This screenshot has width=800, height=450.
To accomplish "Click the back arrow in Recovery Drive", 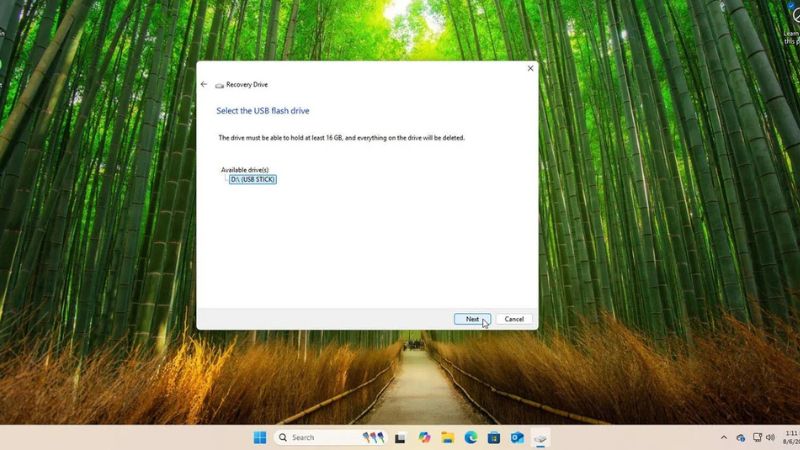I will click(x=204, y=85).
